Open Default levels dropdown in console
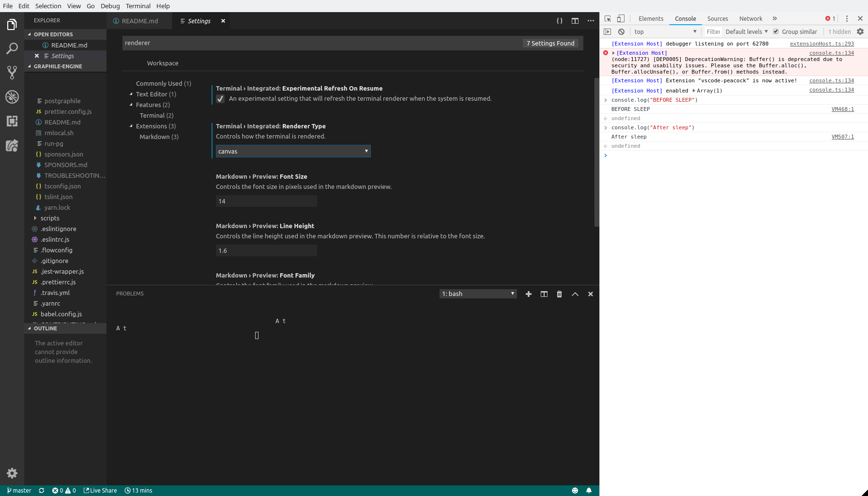Viewport: 868px width, 496px height. [x=746, y=31]
